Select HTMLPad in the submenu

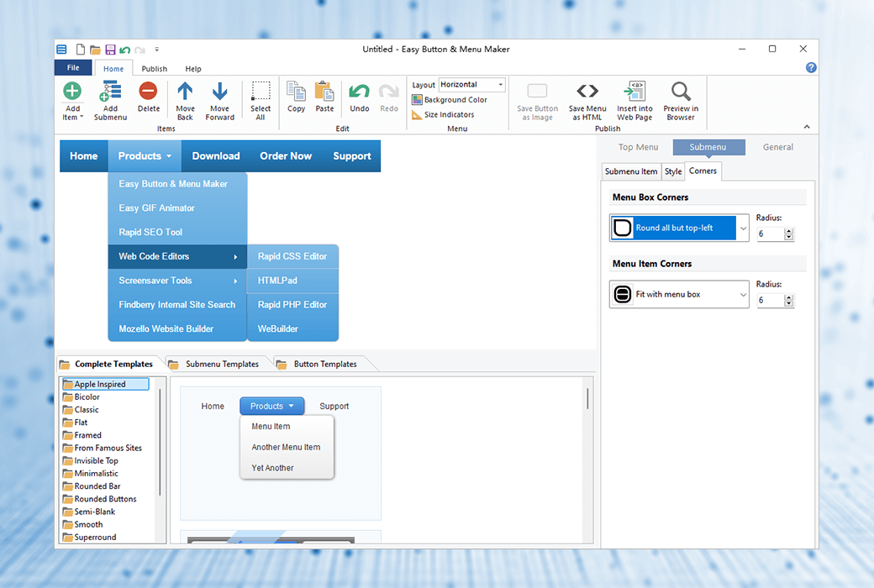point(292,281)
